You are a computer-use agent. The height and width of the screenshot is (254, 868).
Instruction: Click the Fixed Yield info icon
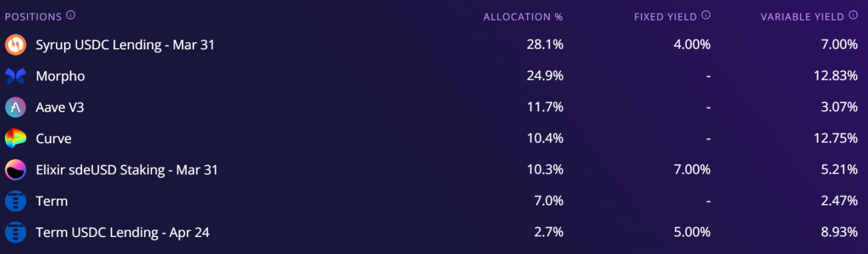click(706, 15)
